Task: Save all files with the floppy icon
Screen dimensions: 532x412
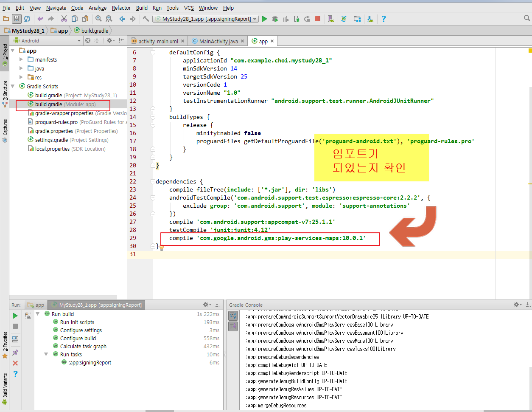Action: 17,19
